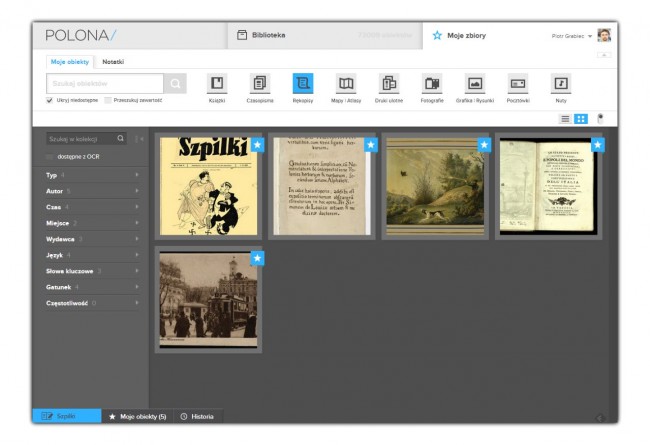Unstar the street photograph item
This screenshot has width=650, height=445.
257,258
